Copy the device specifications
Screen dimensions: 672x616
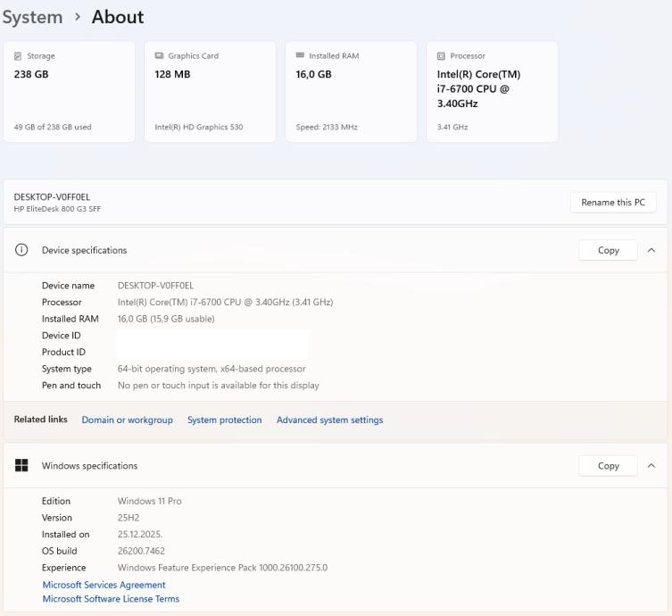click(x=608, y=250)
